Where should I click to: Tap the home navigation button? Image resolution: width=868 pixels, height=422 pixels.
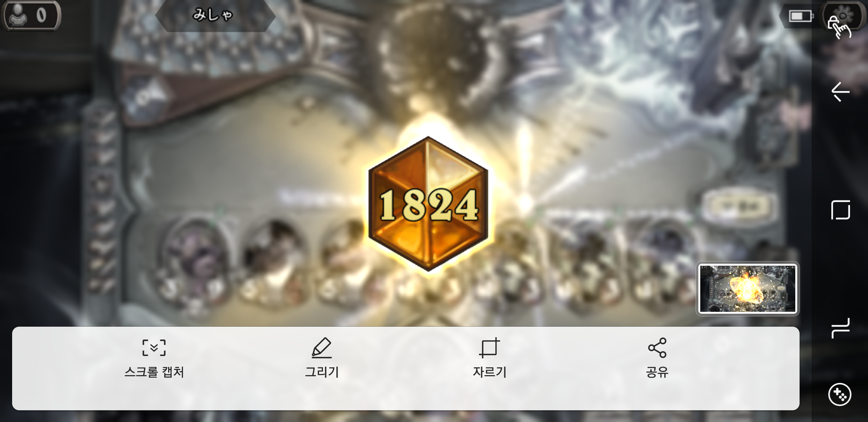[841, 210]
